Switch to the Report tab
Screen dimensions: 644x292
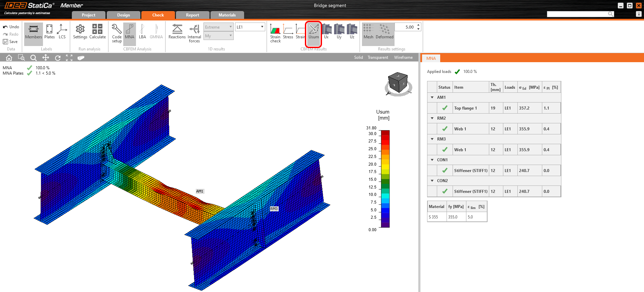click(x=192, y=15)
